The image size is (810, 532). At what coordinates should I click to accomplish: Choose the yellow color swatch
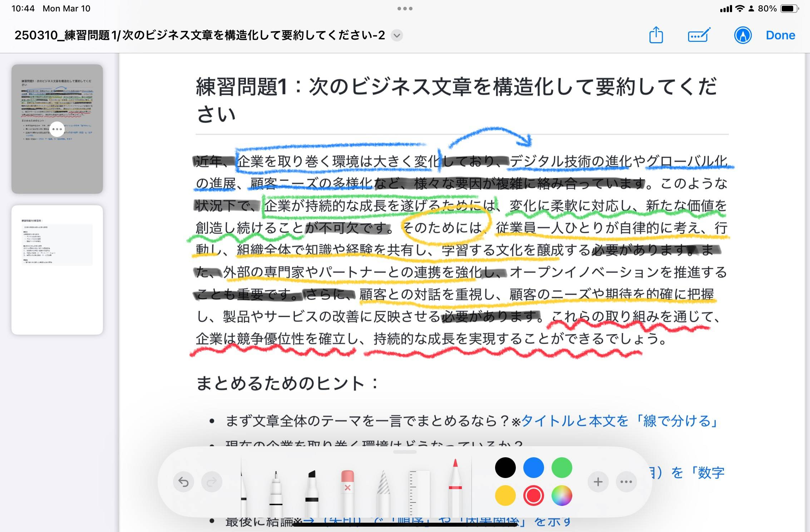505,496
